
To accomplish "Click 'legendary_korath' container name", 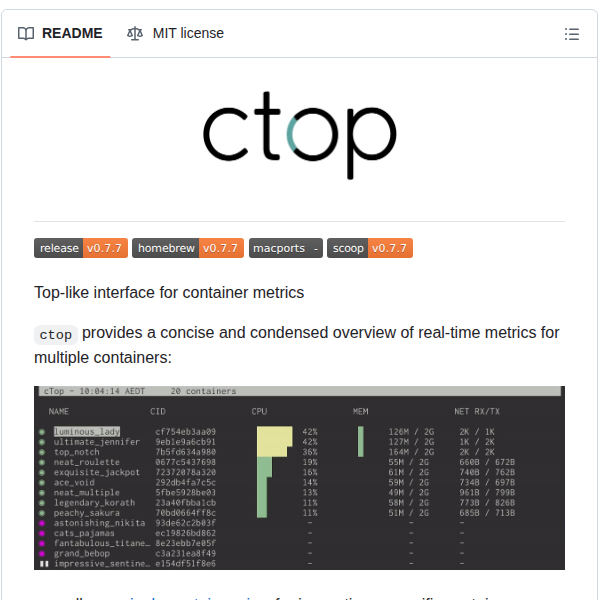I will pos(94,502).
